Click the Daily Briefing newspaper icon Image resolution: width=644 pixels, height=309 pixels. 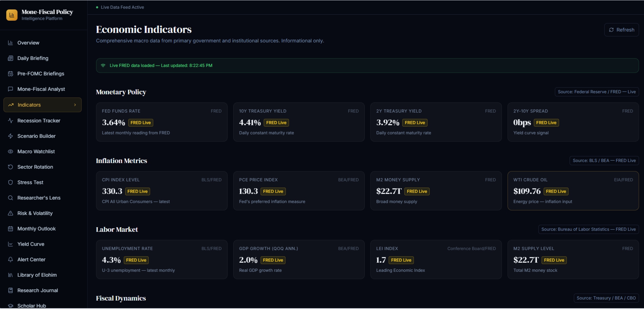pyautogui.click(x=11, y=58)
